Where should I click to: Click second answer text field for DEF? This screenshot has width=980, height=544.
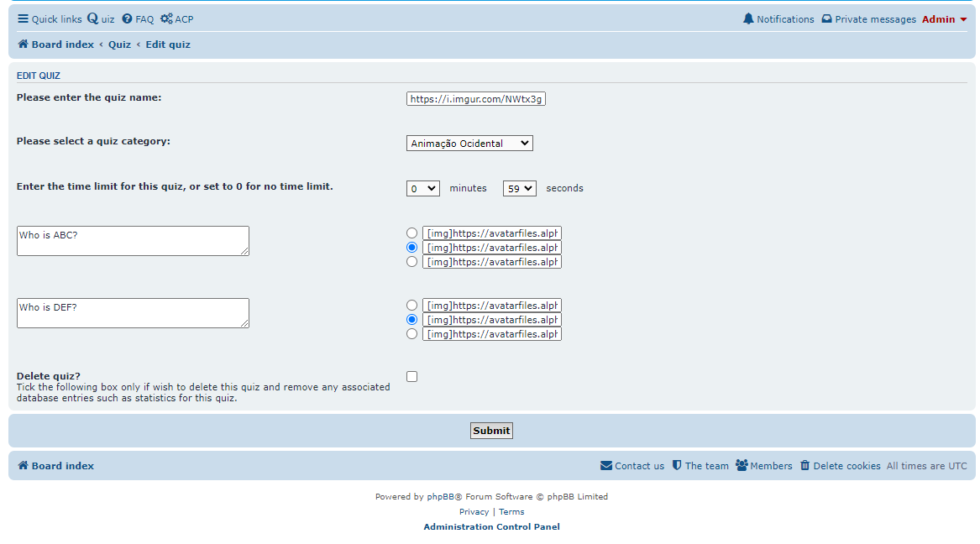[492, 320]
